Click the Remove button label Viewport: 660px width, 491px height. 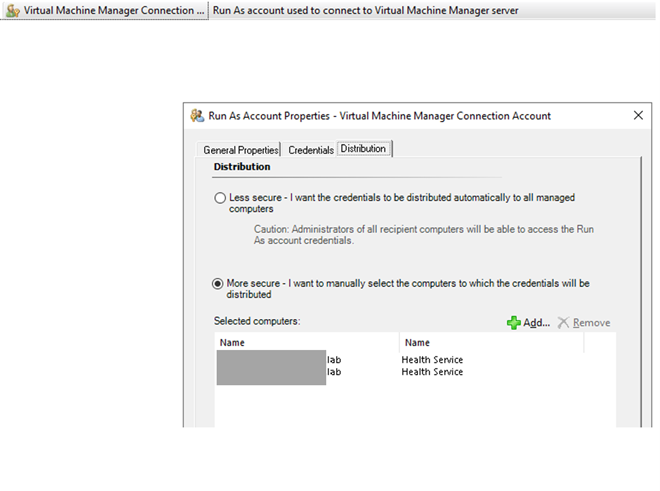click(591, 323)
